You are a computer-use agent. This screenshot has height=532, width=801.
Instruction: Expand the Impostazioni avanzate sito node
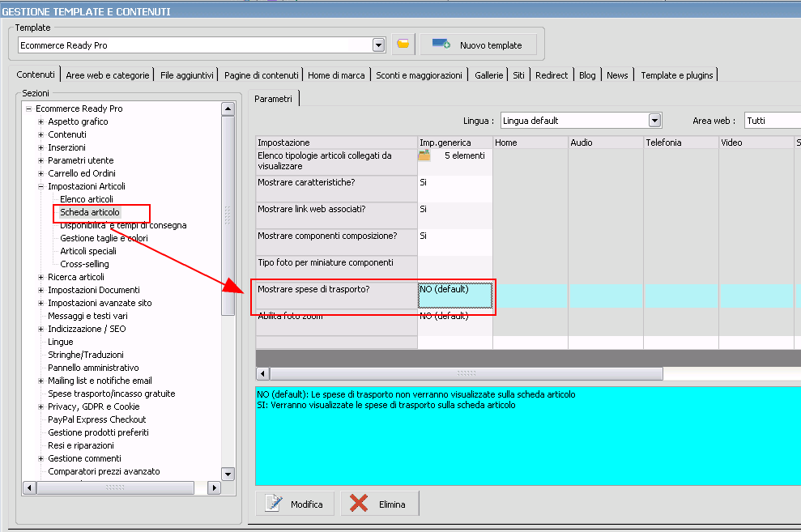click(x=40, y=304)
